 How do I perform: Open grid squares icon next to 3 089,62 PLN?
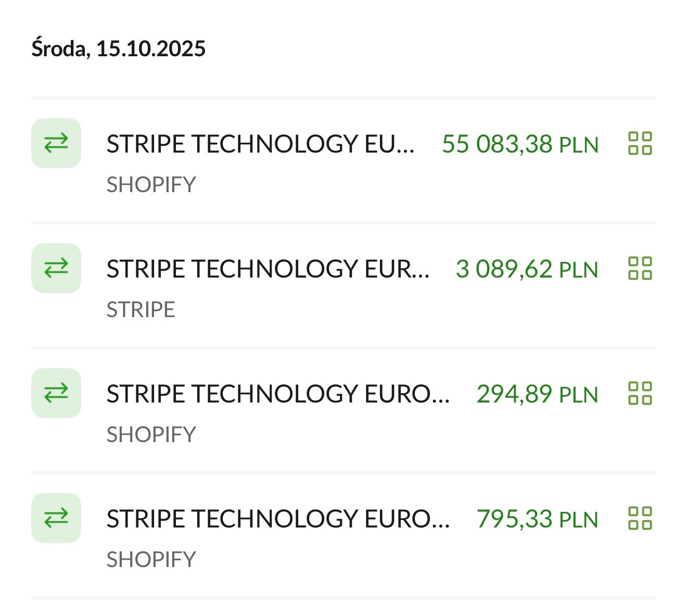click(x=640, y=269)
